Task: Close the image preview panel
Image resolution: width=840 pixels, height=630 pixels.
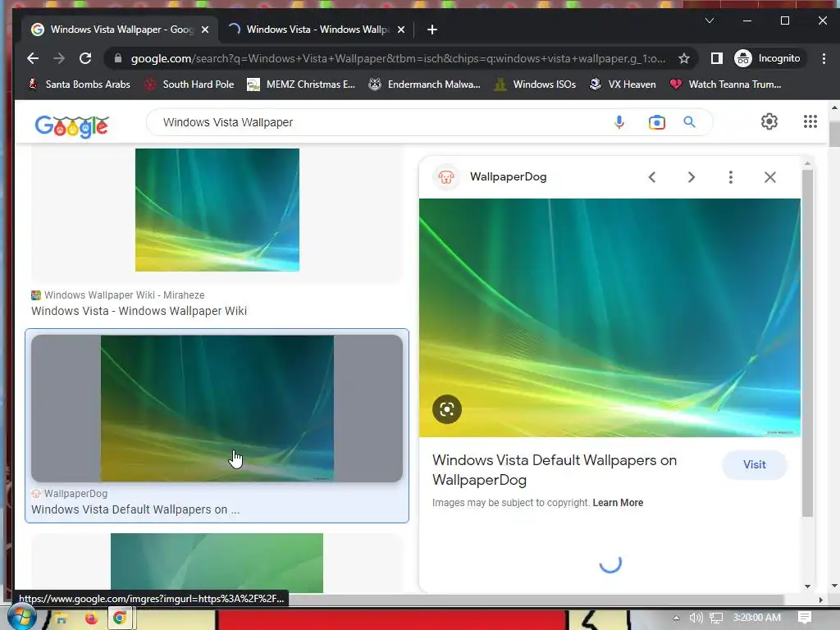Action: pyautogui.click(x=769, y=177)
